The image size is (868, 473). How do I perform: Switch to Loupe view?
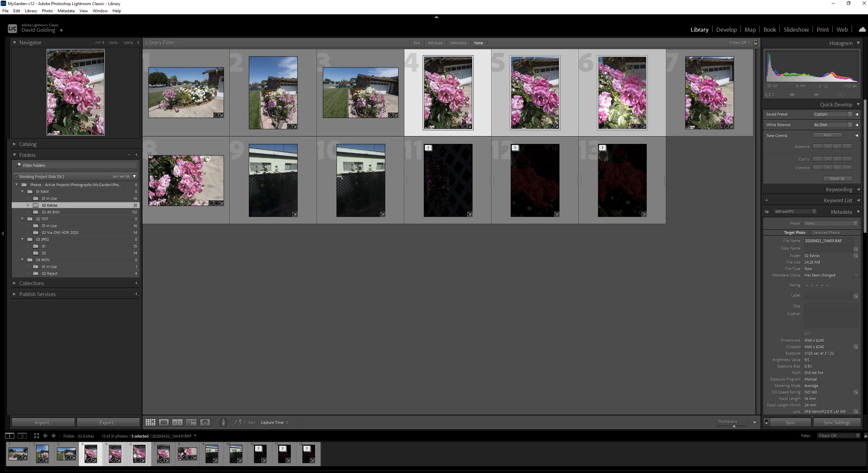[164, 423]
